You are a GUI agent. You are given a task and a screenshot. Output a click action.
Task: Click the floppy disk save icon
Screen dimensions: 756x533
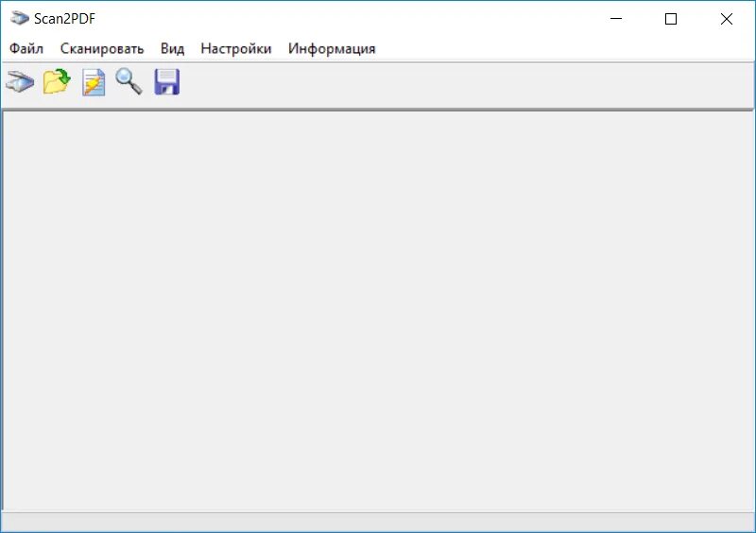point(167,82)
